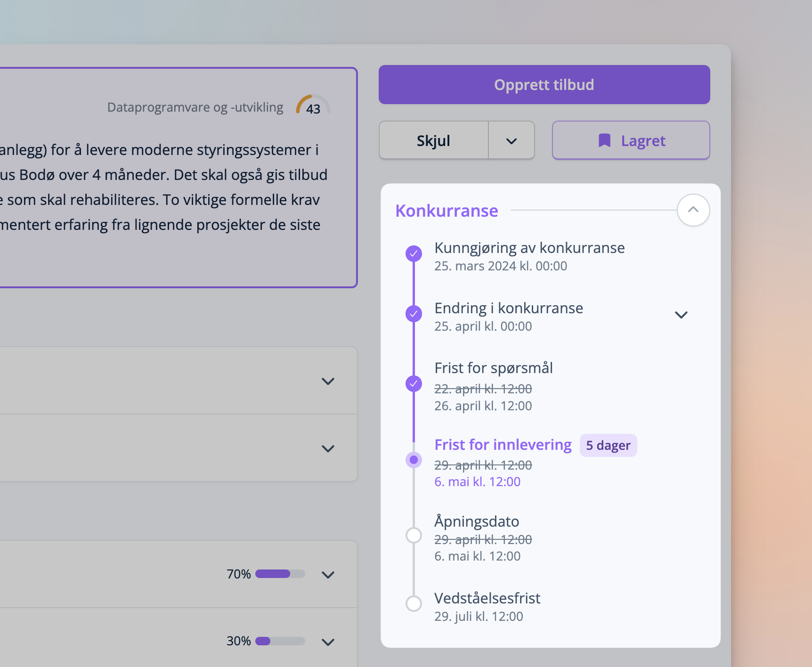Collapse the Konkurranse panel with the chevron
This screenshot has width=812, height=667.
pyautogui.click(x=693, y=210)
